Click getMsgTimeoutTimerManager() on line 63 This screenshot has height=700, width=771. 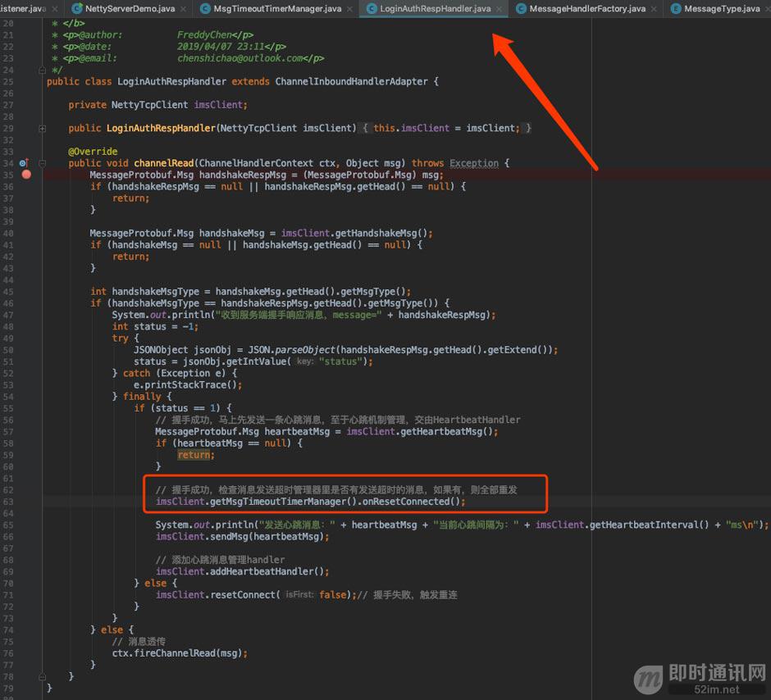point(283,502)
